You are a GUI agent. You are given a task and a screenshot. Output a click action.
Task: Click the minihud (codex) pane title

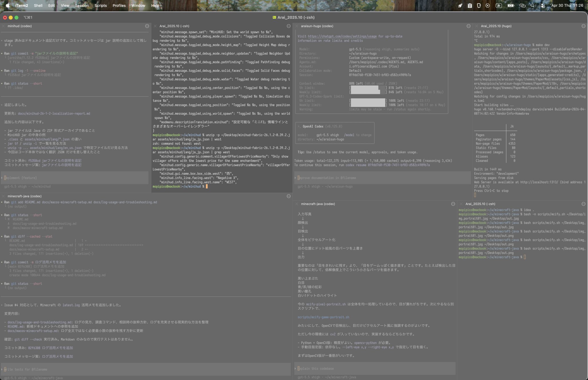[20, 26]
